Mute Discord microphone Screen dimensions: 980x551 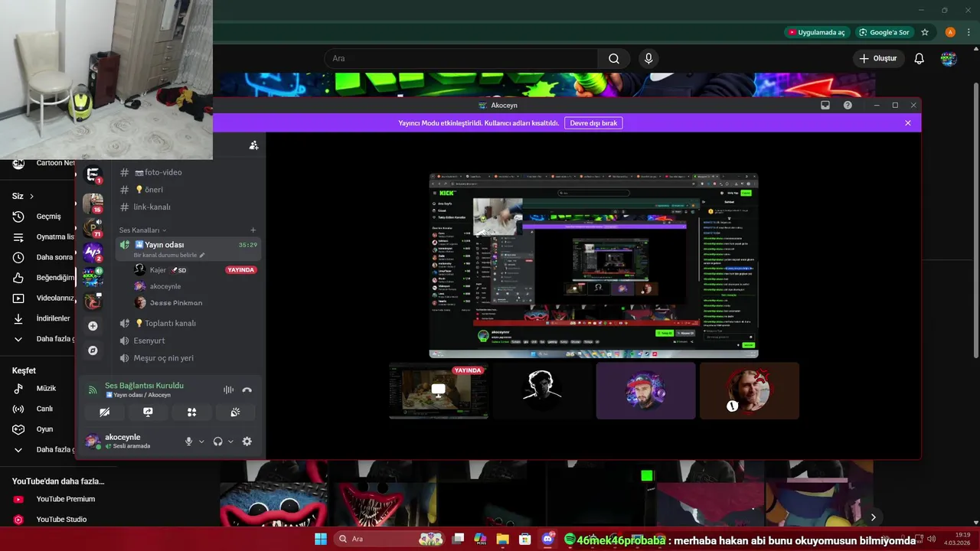(188, 442)
